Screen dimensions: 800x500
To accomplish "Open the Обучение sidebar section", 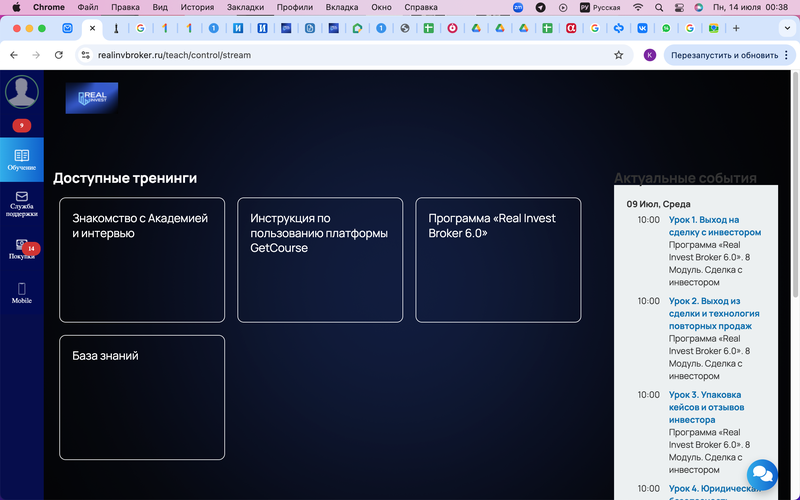I will pos(21,160).
